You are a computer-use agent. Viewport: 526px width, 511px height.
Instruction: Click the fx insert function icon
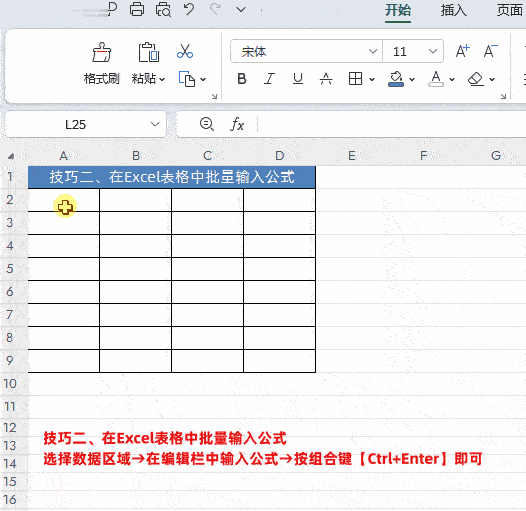pyautogui.click(x=237, y=124)
